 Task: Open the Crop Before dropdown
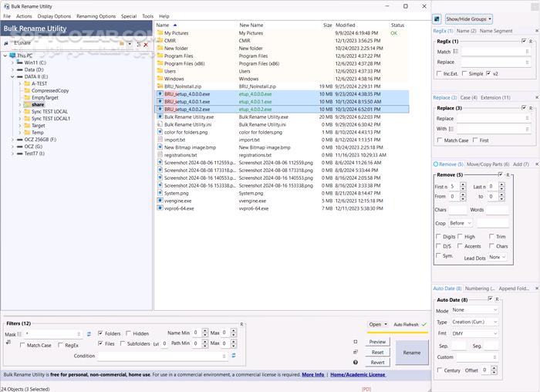461,223
